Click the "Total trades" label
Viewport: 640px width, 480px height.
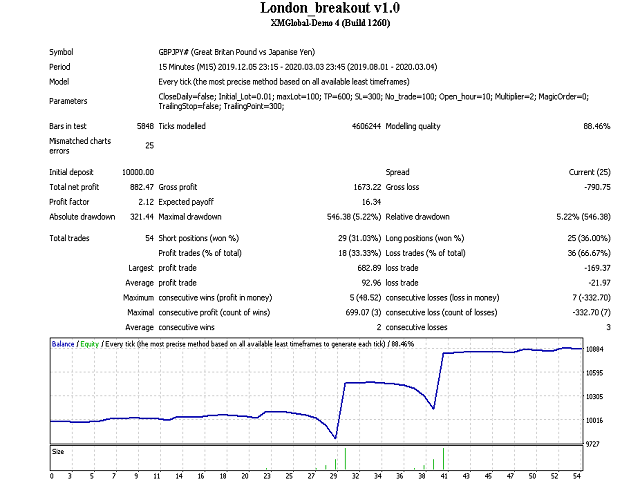(69, 238)
